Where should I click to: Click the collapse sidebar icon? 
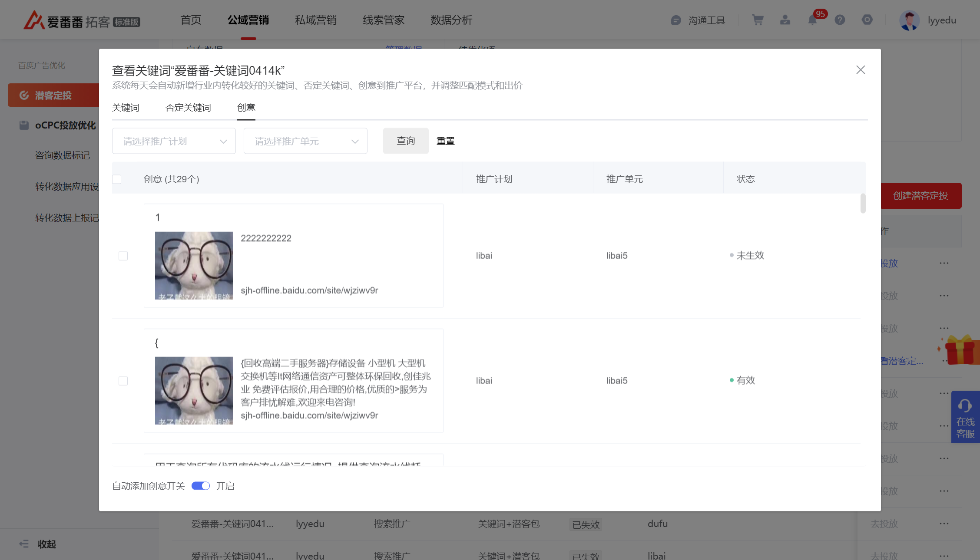(24, 544)
